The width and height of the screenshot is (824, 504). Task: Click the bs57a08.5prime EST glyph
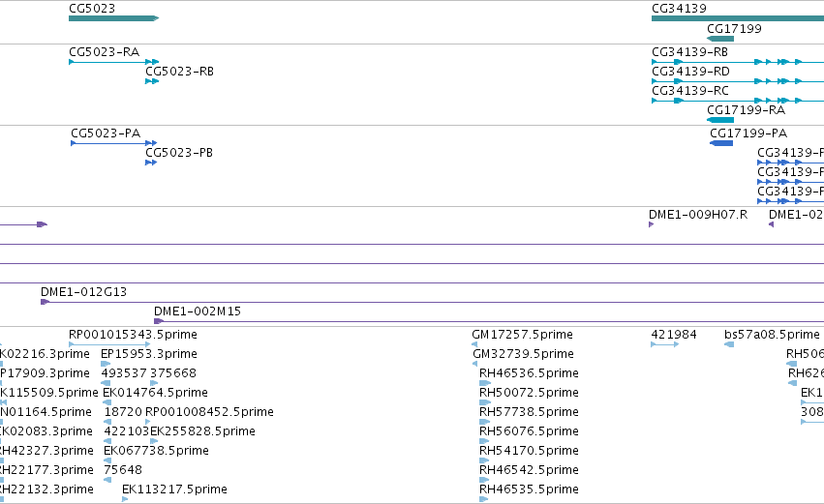[729, 344]
